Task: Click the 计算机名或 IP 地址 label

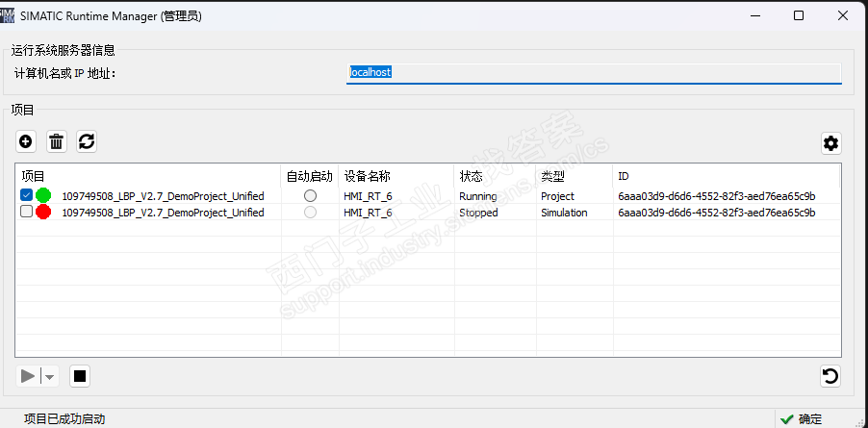Action: tap(64, 73)
